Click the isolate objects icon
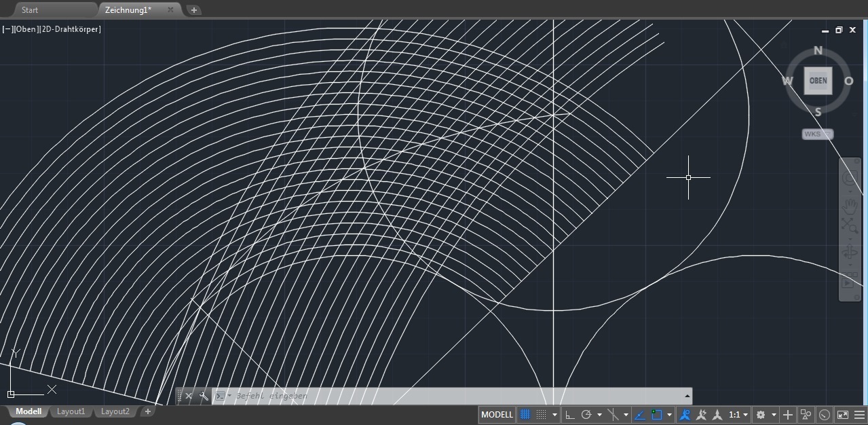868x425 pixels. tap(806, 415)
